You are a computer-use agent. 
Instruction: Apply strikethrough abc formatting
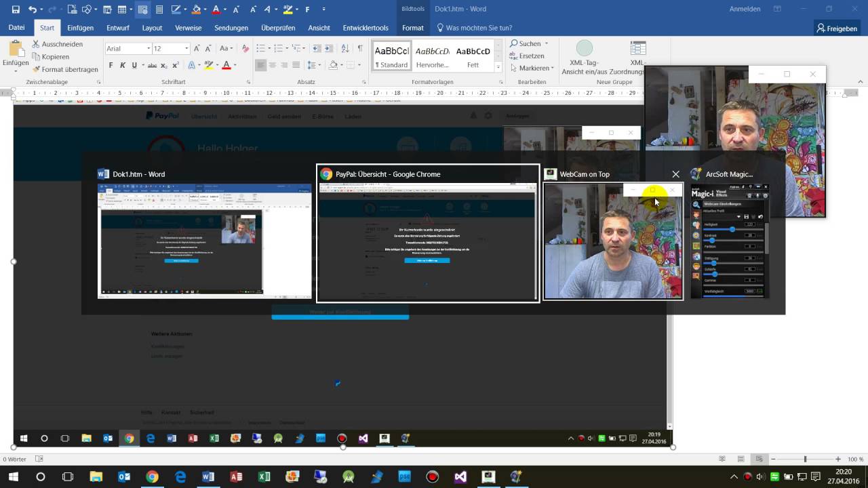click(x=153, y=65)
